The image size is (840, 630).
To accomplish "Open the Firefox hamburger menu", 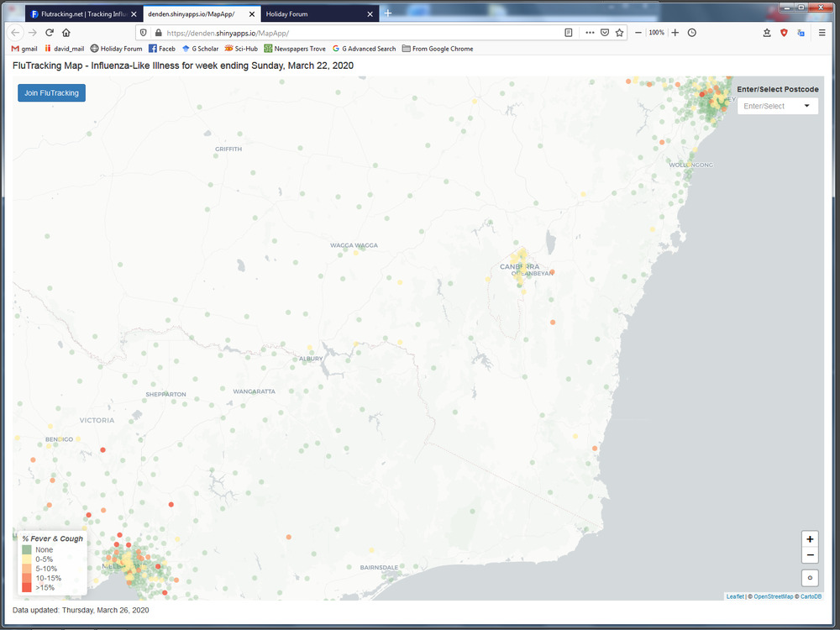I will (822, 33).
